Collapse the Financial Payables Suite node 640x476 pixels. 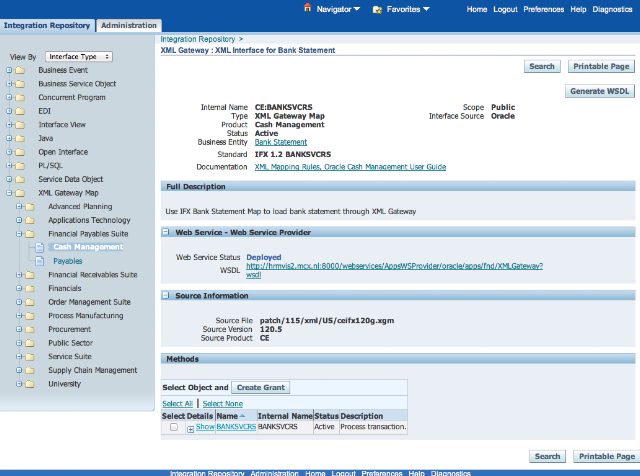point(19,234)
